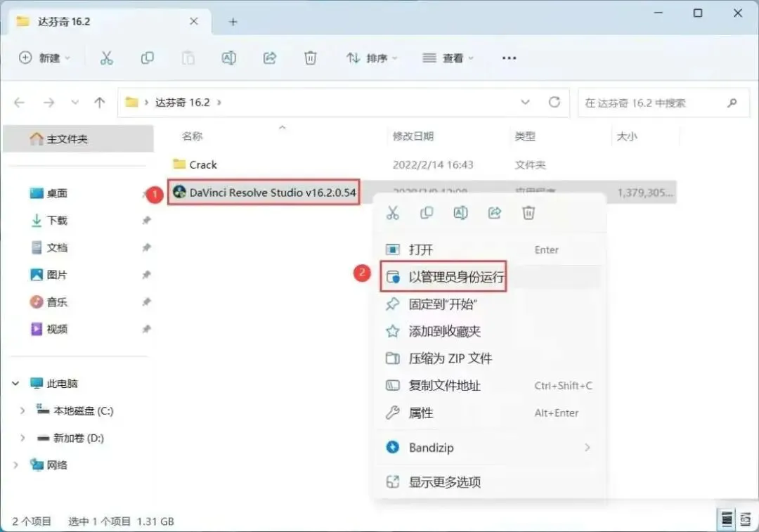Unpin 文档 using its pin icon
Image resolution: width=759 pixels, height=532 pixels.
click(145, 248)
